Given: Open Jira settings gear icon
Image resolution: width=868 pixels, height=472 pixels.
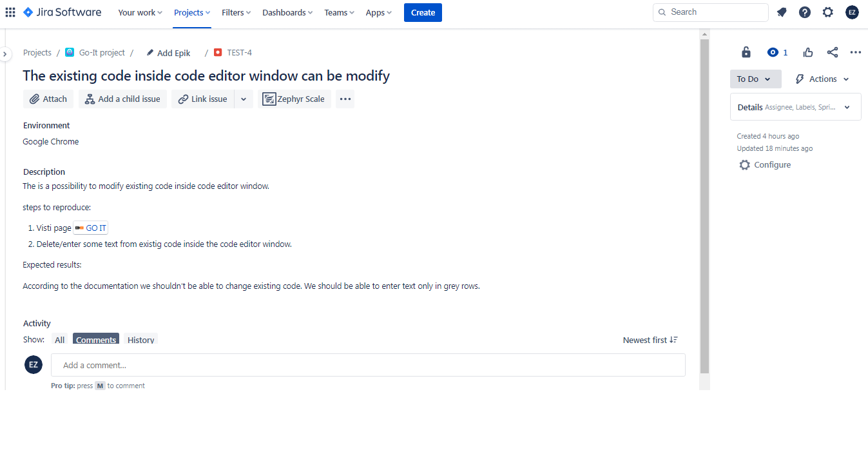Looking at the screenshot, I should (x=828, y=12).
